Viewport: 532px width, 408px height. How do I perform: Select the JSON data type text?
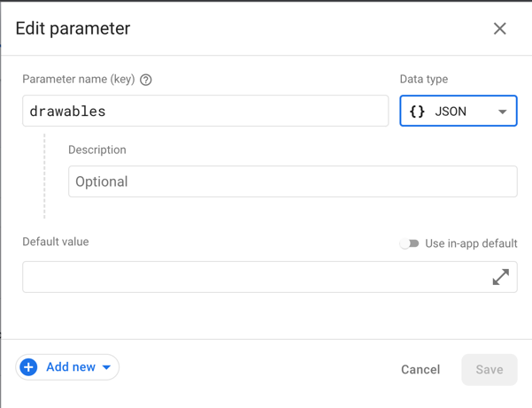(451, 112)
